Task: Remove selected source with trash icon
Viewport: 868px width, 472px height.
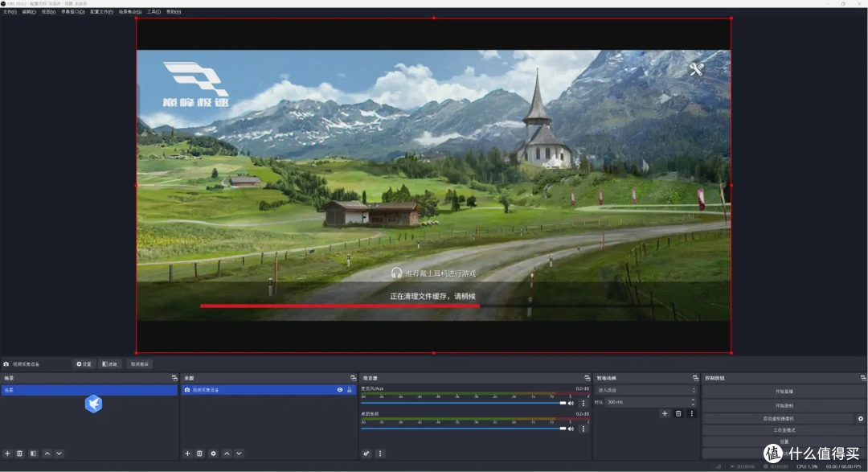Action: [199, 454]
